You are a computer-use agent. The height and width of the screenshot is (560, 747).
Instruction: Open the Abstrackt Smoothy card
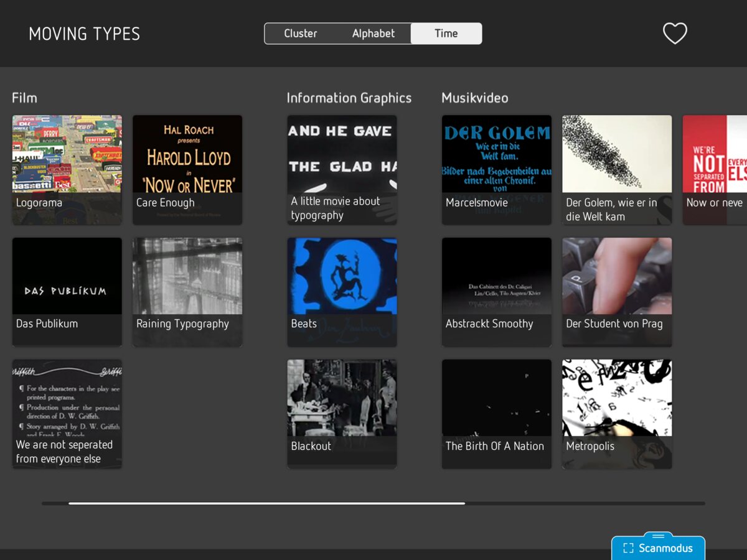[497, 292]
